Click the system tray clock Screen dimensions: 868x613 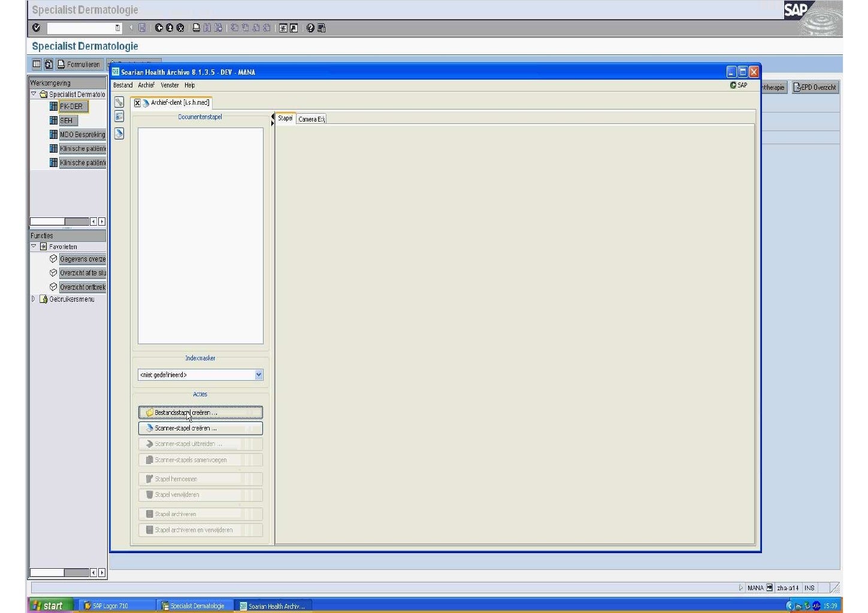pyautogui.click(x=830, y=606)
